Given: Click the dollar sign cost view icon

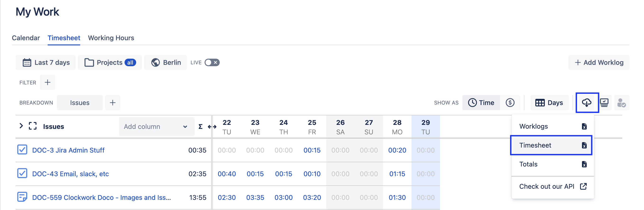Looking at the screenshot, I should point(510,102).
